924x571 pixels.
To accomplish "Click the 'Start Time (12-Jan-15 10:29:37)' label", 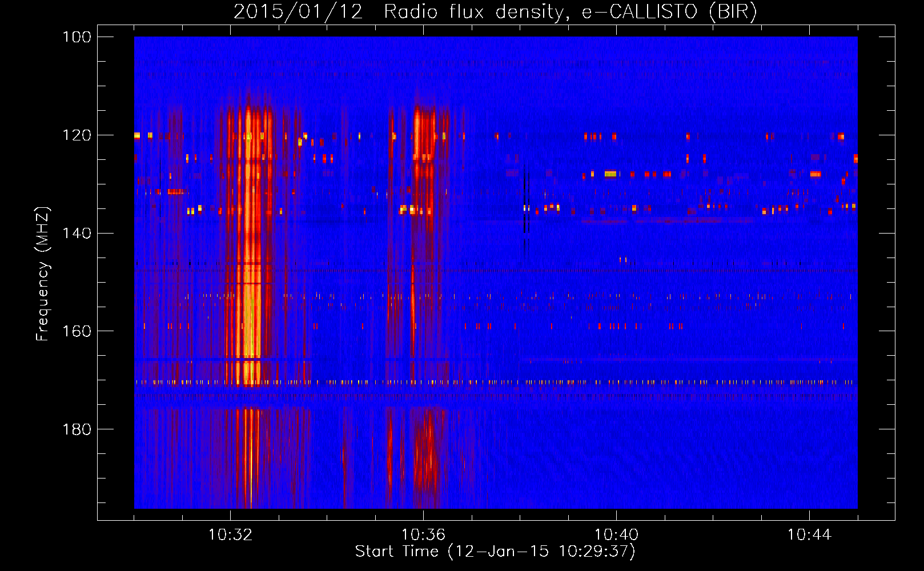I will (x=495, y=552).
